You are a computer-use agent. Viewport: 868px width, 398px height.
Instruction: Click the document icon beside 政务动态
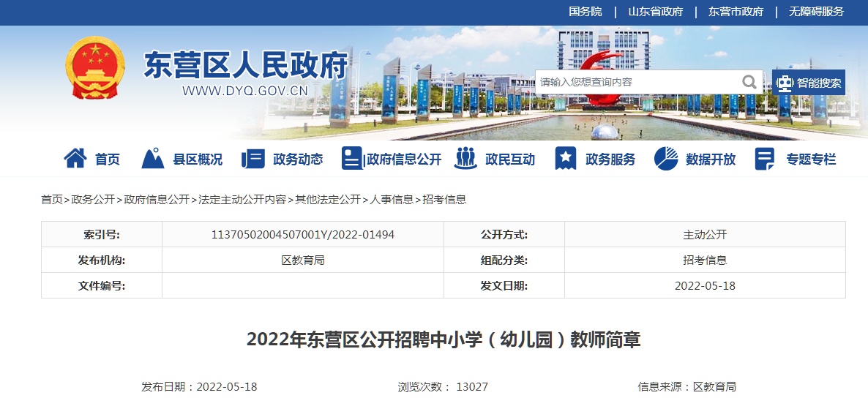(x=253, y=158)
